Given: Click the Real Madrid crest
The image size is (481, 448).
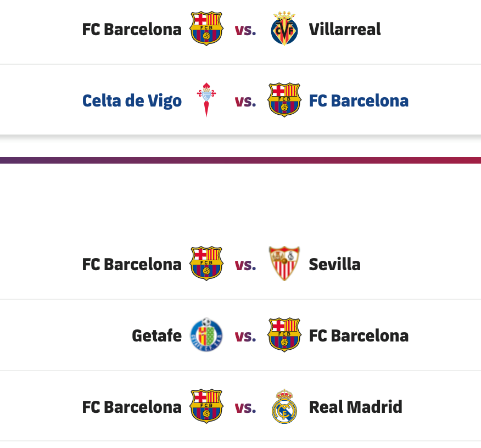Looking at the screenshot, I should click(x=284, y=406).
